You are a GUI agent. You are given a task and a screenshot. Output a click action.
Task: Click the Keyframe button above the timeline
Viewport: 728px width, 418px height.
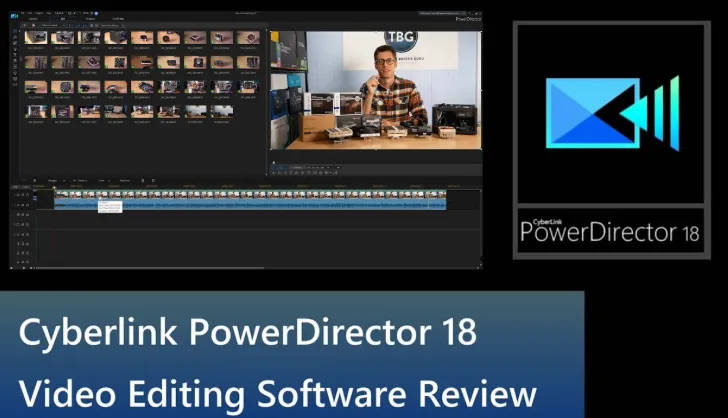(125, 180)
